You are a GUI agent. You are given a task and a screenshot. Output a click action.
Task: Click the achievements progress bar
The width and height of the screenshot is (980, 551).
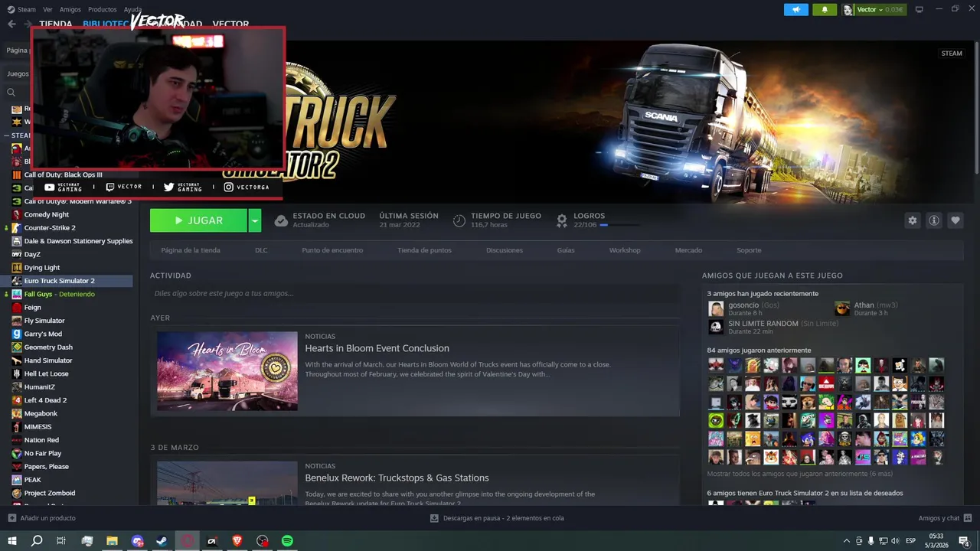[x=620, y=225]
